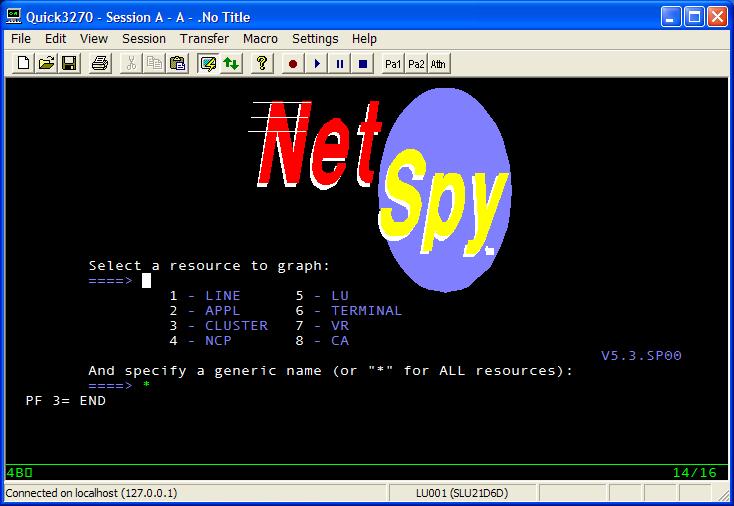Click the generic name field containing *
This screenshot has height=506, width=734.
147,385
